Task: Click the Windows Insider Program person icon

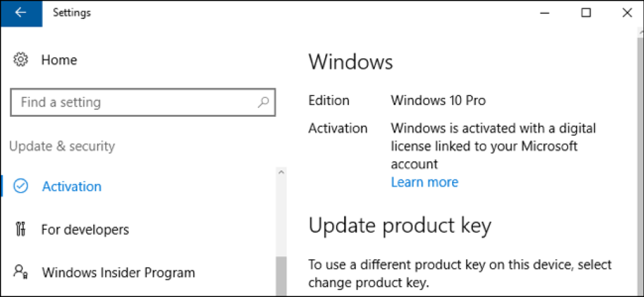Action: (20, 272)
